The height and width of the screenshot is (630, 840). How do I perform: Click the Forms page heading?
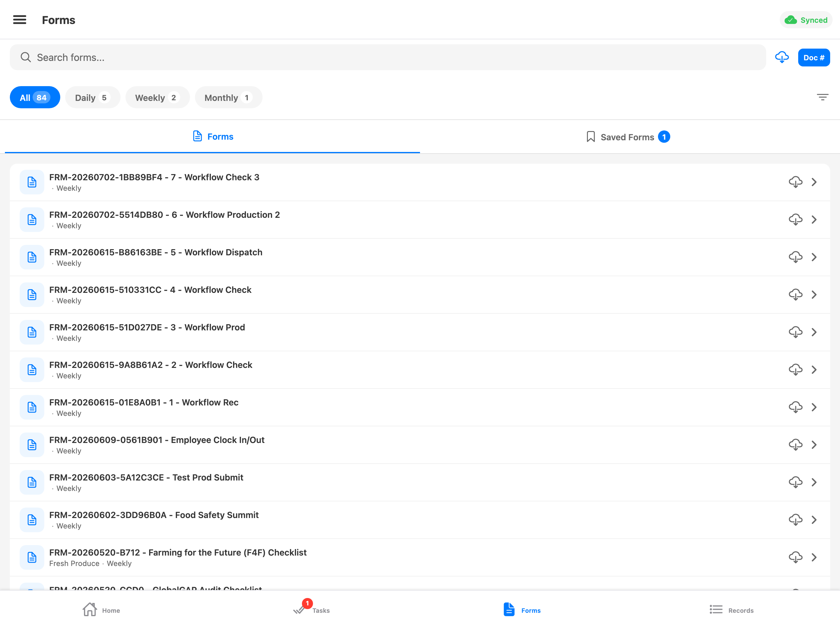[x=58, y=20]
